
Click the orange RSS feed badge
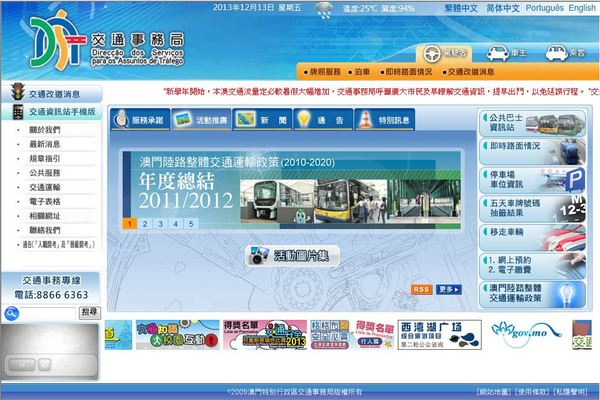click(x=422, y=289)
